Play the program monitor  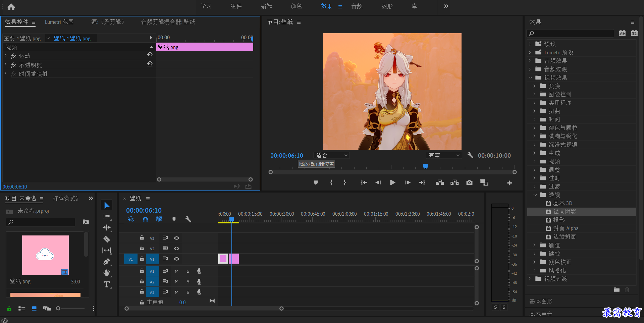(x=392, y=182)
